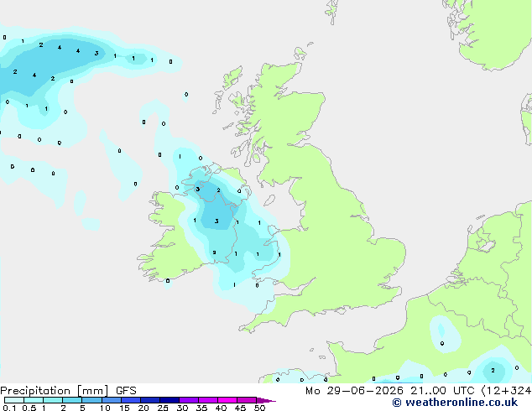Click the legend scale label "35"
532x411 pixels.
[x=201, y=408]
